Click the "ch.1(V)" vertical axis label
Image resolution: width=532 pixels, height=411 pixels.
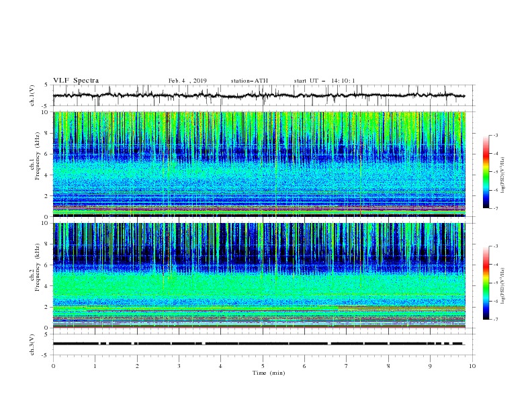tap(32, 95)
